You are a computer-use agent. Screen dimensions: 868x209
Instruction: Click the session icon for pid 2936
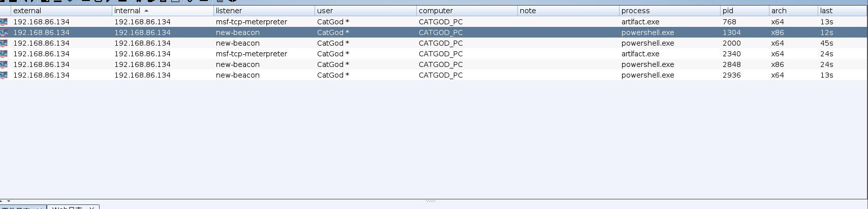(4, 75)
